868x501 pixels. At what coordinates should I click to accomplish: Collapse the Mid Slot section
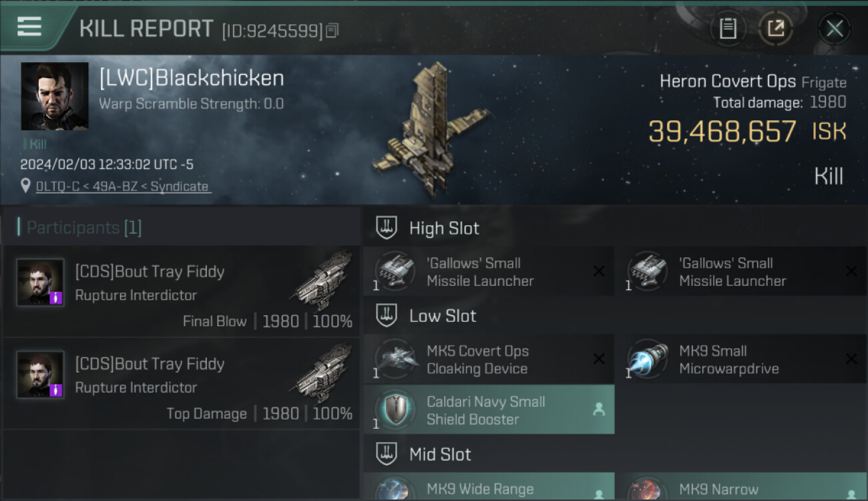coord(387,454)
